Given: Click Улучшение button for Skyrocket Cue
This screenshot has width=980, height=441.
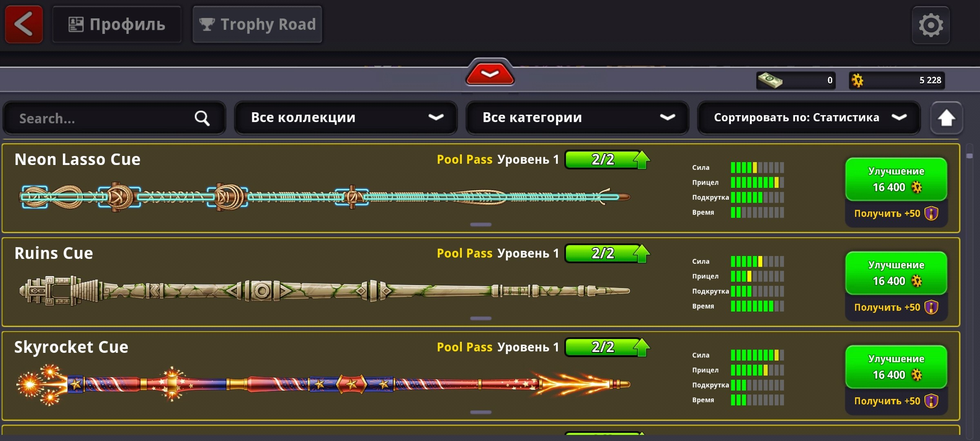Looking at the screenshot, I should coord(896,367).
